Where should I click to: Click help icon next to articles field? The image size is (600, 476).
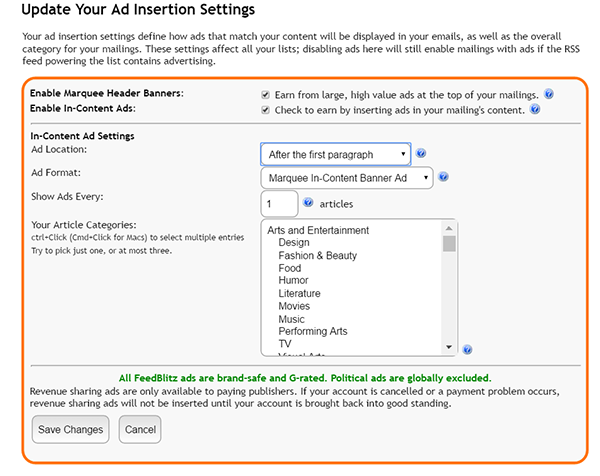tap(308, 202)
